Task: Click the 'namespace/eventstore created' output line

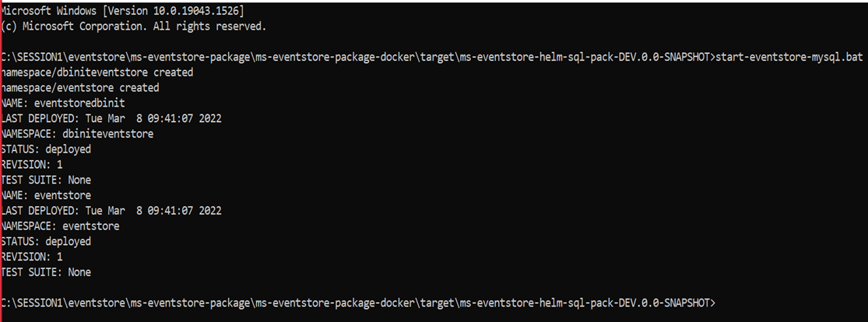Action: (79, 88)
